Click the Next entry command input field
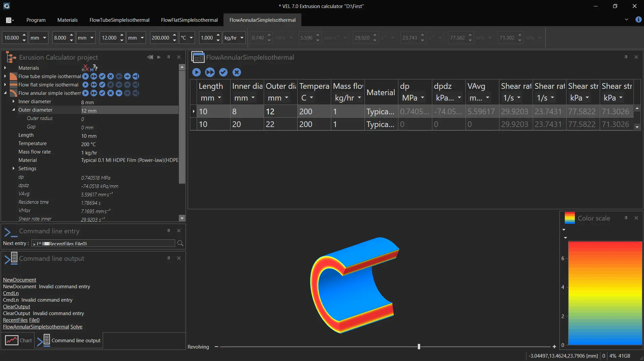This screenshot has height=361, width=644. 103,243
